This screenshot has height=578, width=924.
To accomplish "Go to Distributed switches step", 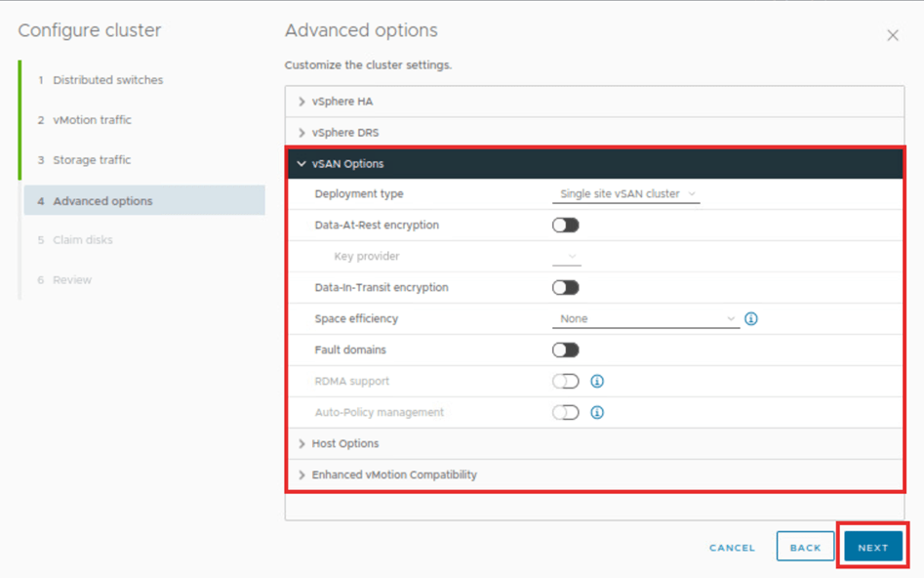I will coord(107,80).
